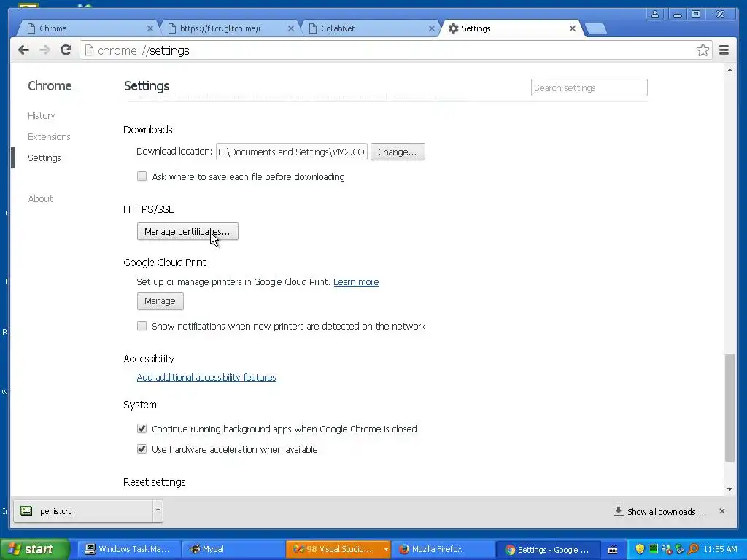Click the security shield tray icon

640,549
